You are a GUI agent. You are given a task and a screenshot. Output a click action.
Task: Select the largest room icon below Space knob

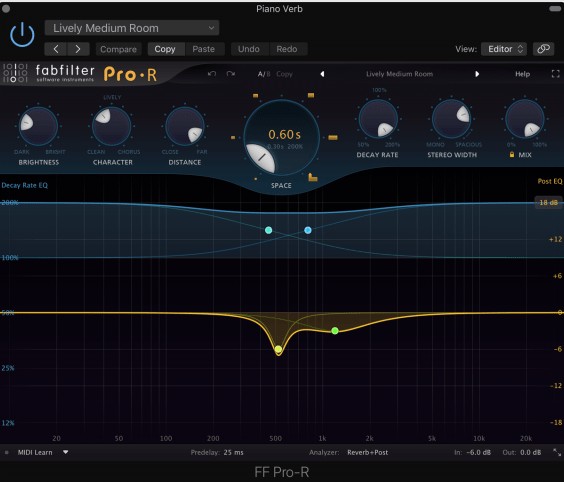tap(313, 177)
